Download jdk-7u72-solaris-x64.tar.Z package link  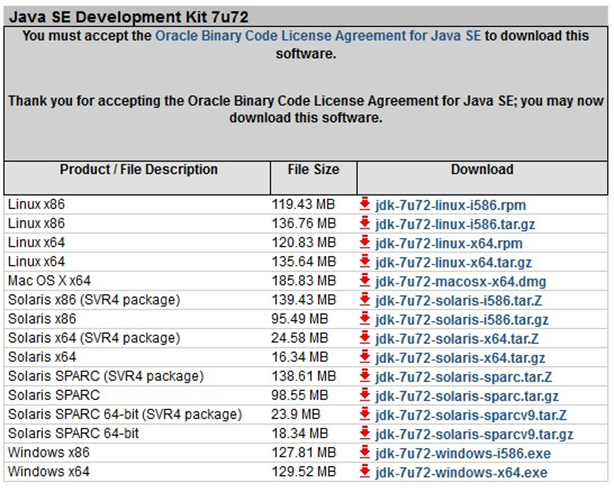click(x=456, y=338)
